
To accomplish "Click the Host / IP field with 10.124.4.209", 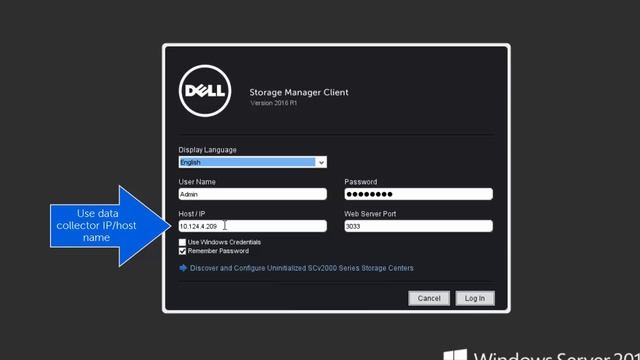I will point(253,226).
